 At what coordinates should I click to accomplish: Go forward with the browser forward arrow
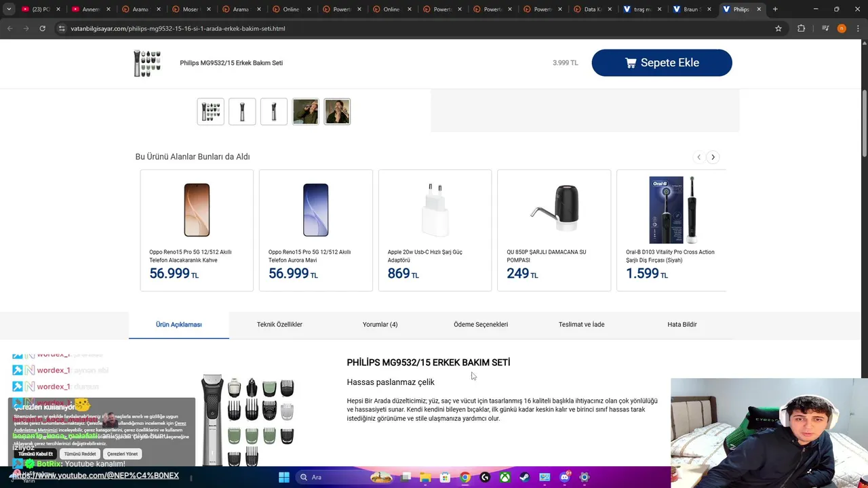click(x=26, y=28)
